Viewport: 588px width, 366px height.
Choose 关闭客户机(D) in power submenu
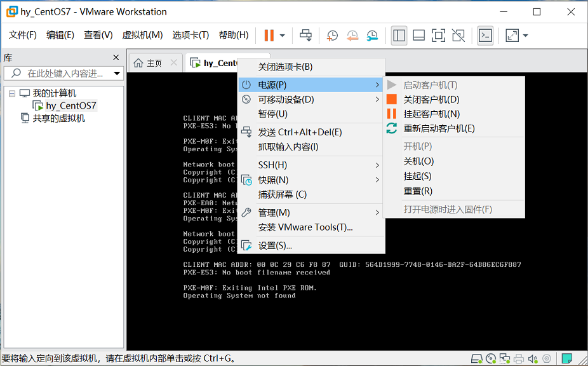[454, 100]
